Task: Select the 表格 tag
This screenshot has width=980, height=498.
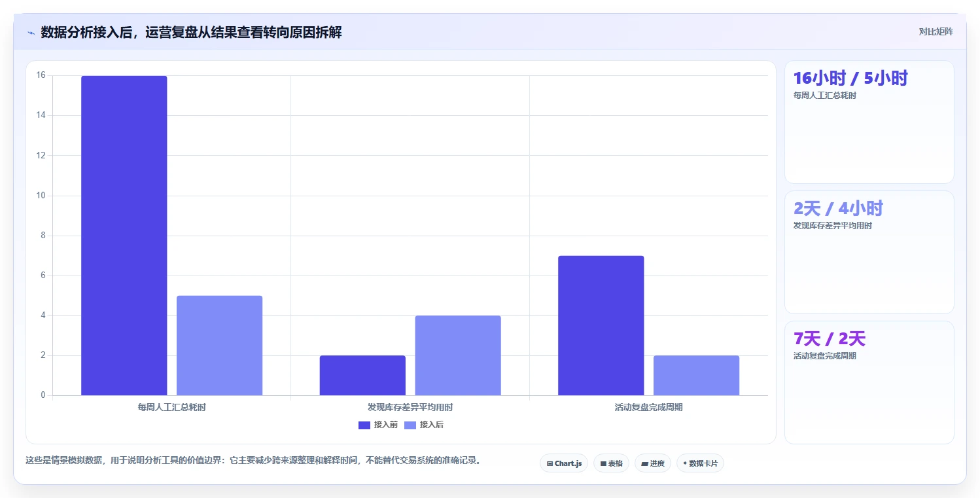Action: [x=611, y=463]
